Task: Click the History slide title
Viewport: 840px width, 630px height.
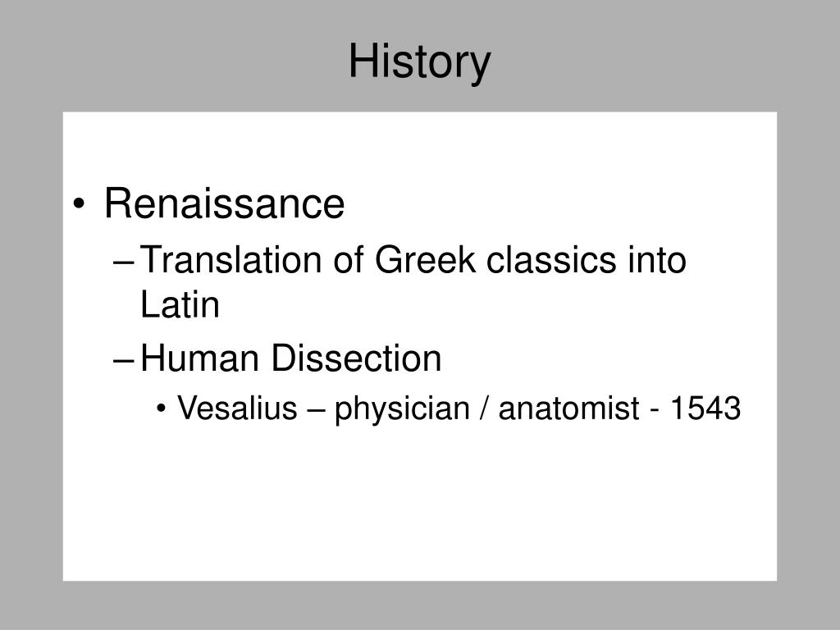Action: (419, 62)
